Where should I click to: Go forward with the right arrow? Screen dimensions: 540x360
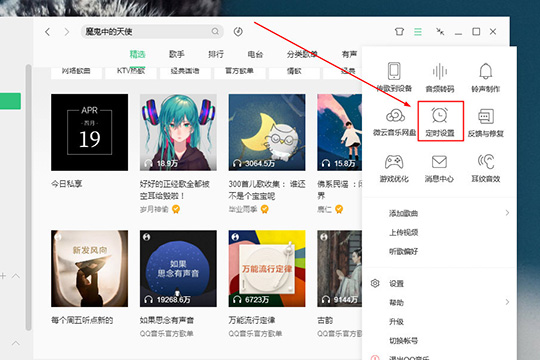[67, 32]
